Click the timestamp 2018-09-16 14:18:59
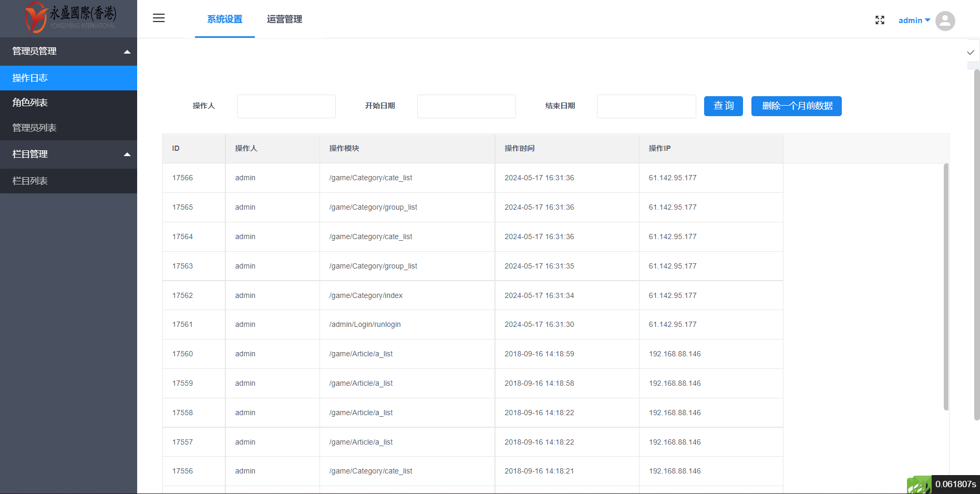The image size is (980, 494). click(x=539, y=354)
